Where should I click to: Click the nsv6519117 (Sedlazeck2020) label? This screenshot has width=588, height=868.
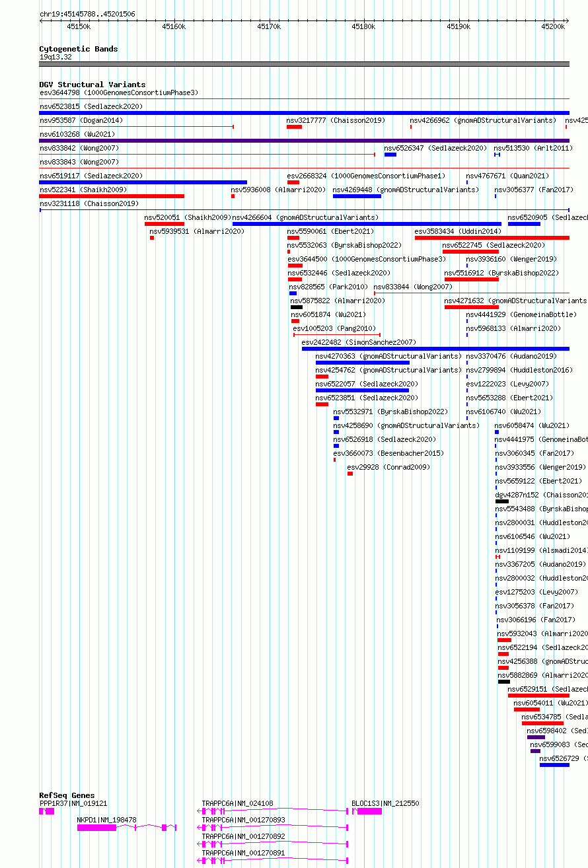pyautogui.click(x=91, y=176)
